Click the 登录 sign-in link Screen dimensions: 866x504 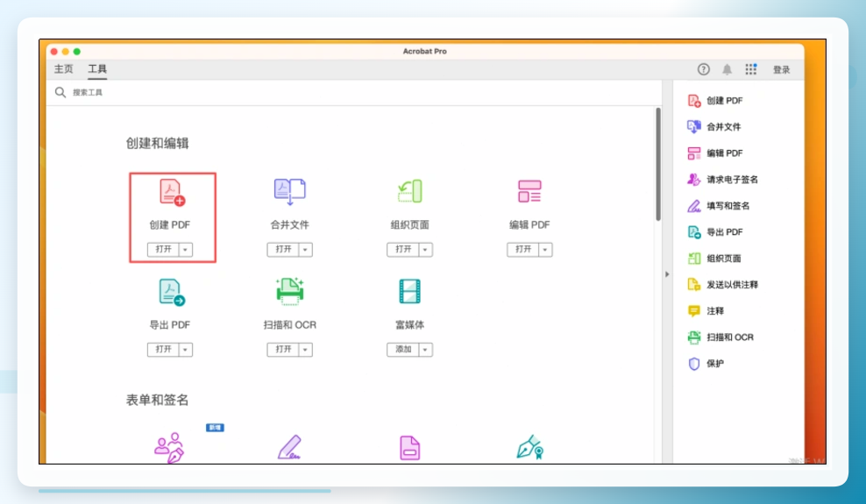coord(782,69)
